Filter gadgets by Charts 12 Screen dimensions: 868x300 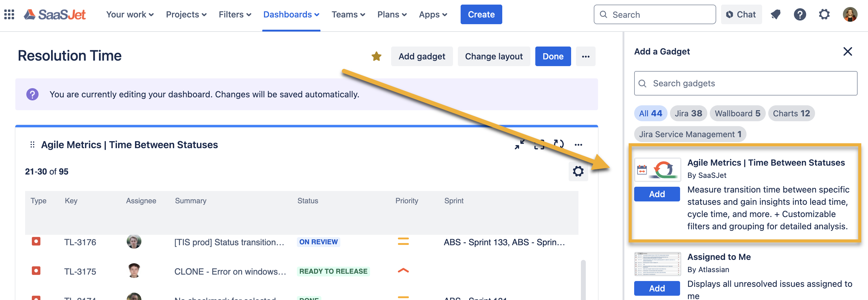point(791,113)
